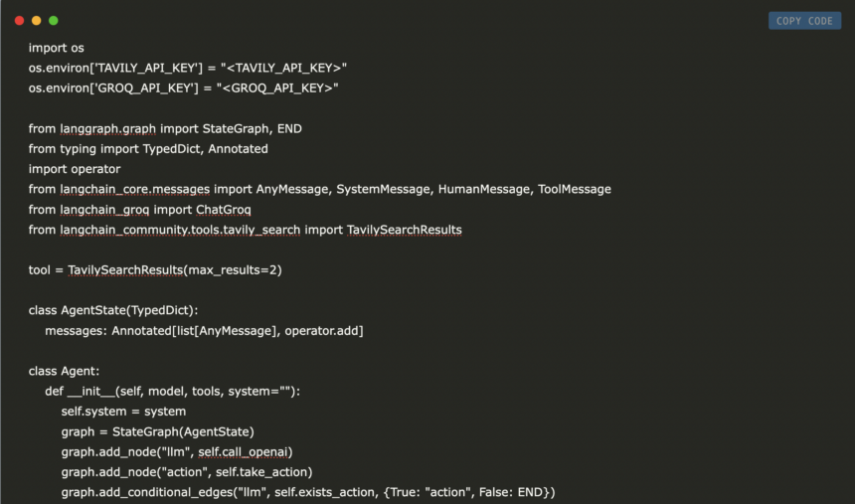This screenshot has width=855, height=504.
Task: Click 'ChatGroq' in the import line
Action: point(223,210)
